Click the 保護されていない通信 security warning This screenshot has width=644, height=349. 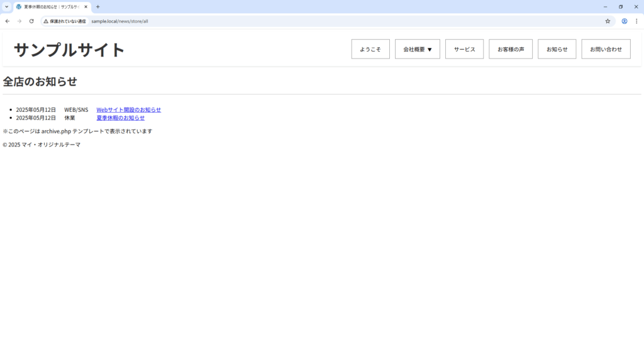click(x=65, y=21)
